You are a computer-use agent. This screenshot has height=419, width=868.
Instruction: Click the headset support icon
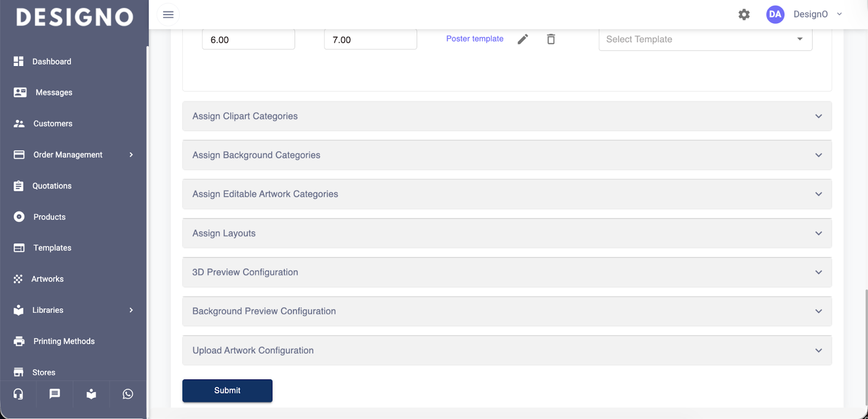pos(18,394)
